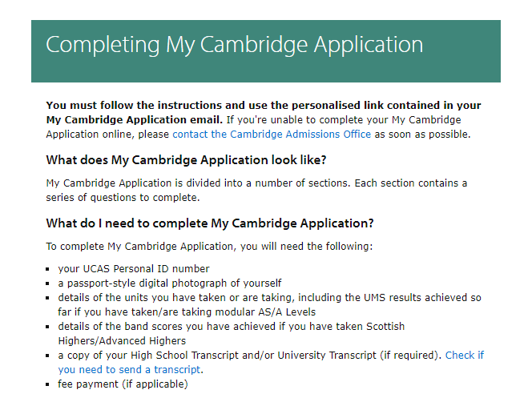Image resolution: width=532 pixels, height=410 pixels.
Task: Select the 'passport-style digital photograph' list item
Action: [170, 283]
